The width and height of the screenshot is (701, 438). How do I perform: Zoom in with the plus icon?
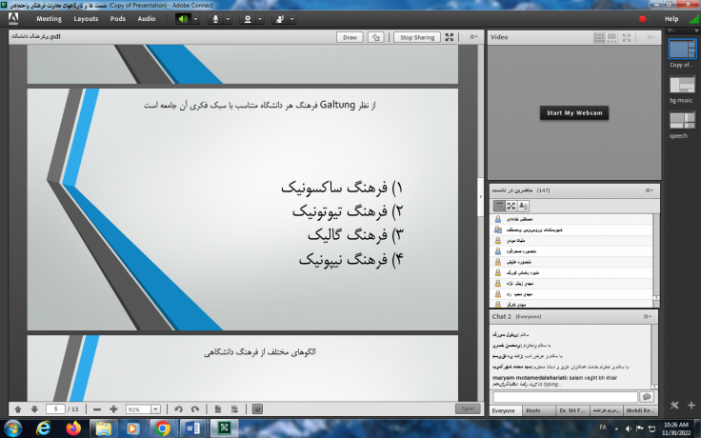coord(114,409)
